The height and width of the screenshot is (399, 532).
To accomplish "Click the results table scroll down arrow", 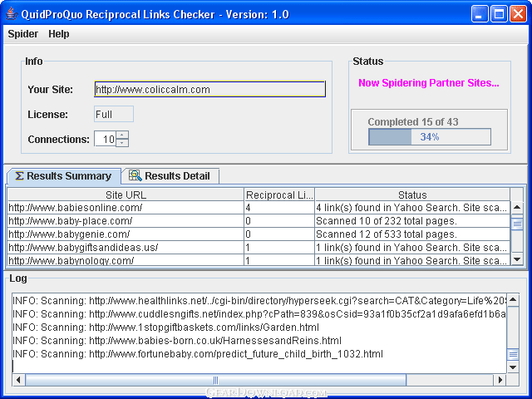I will 517,259.
